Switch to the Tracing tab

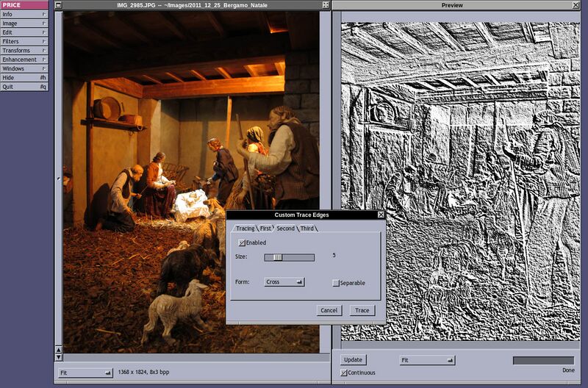click(x=245, y=229)
